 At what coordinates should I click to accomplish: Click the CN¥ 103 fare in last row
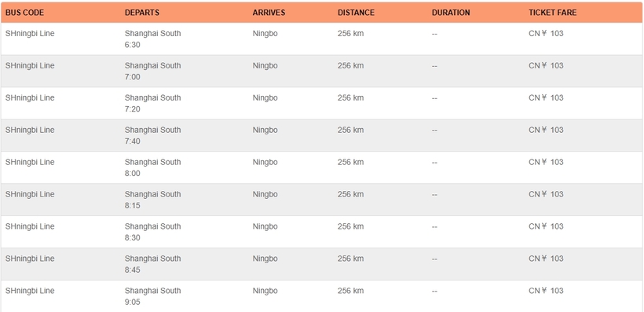tap(546, 291)
